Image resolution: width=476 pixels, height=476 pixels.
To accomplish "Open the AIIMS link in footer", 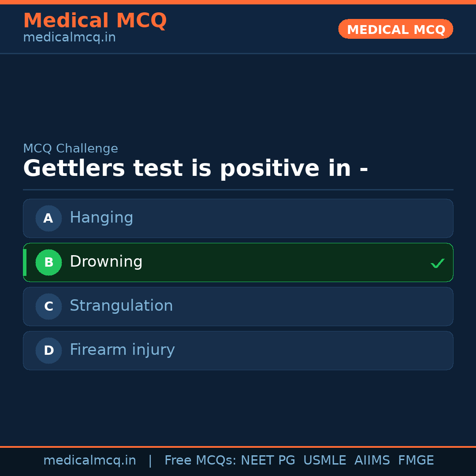I will [372, 460].
